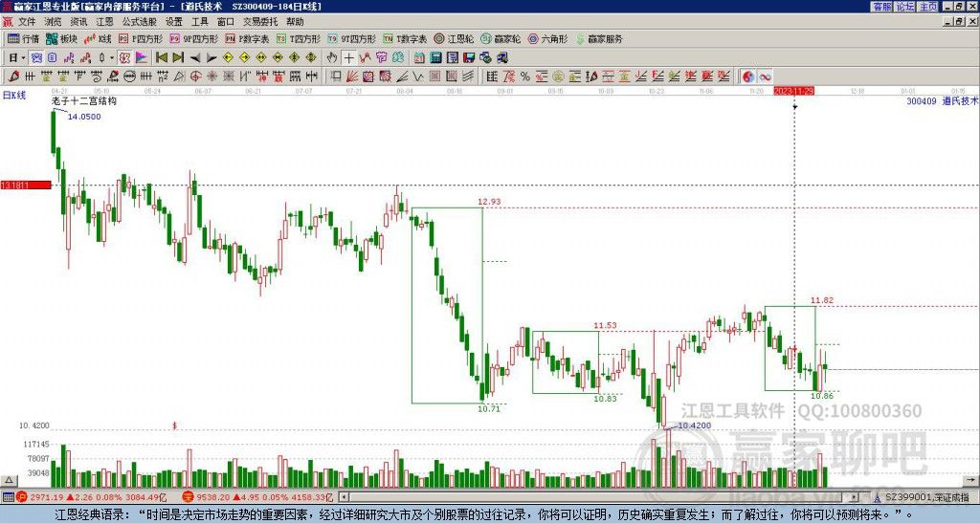Screen dimensions: 980x524
Task: Open the 论坛 forum link
Action: point(904,6)
